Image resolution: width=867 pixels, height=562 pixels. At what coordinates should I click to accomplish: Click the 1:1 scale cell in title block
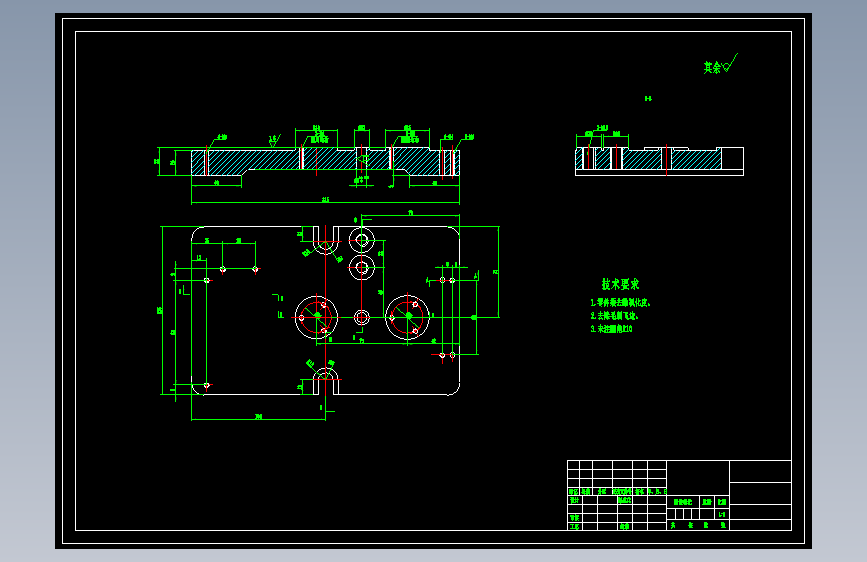(722, 514)
